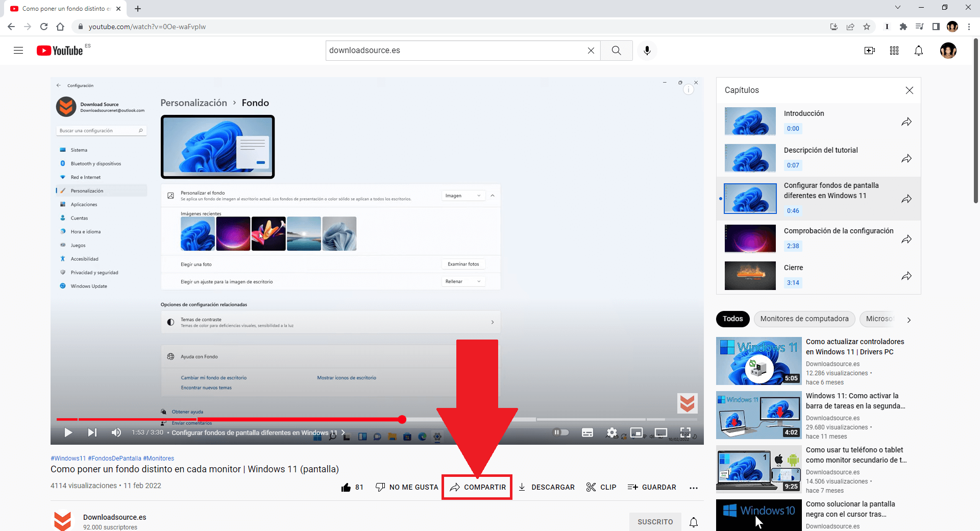Screen dimensions: 980x531
Task: Open the more actions three-dot menu
Action: pos(693,488)
